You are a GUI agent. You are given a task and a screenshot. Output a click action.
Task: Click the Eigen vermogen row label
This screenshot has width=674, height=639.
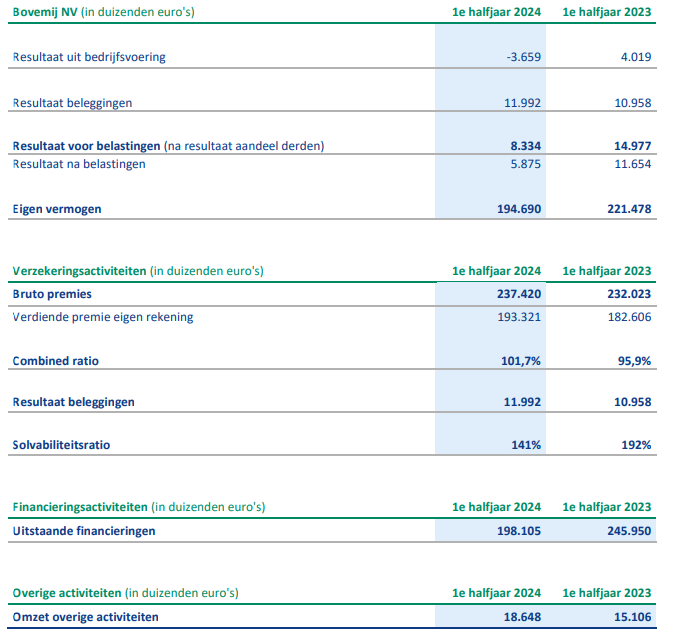pos(57,209)
